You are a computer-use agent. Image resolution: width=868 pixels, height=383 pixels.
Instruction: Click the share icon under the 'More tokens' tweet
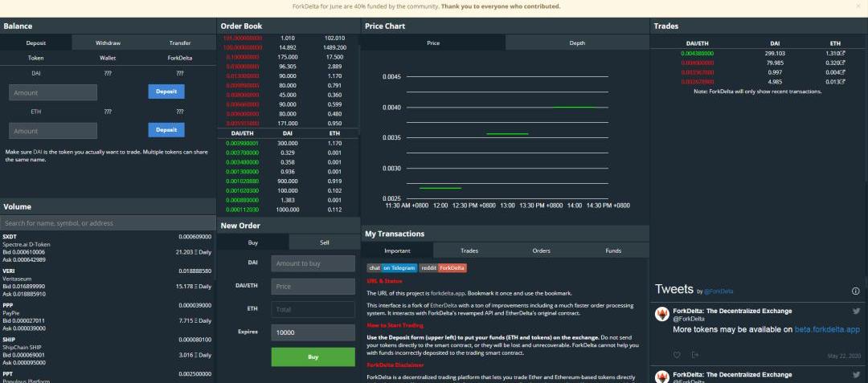point(694,355)
